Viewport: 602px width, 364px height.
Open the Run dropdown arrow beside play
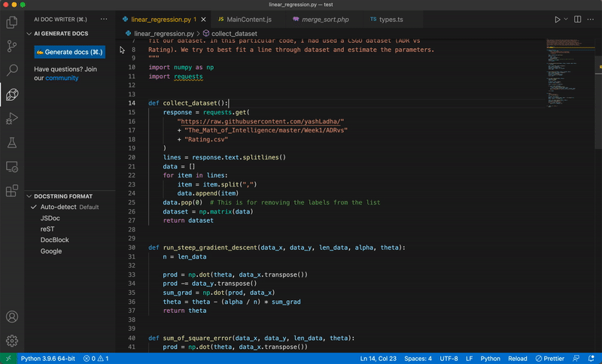(x=566, y=20)
